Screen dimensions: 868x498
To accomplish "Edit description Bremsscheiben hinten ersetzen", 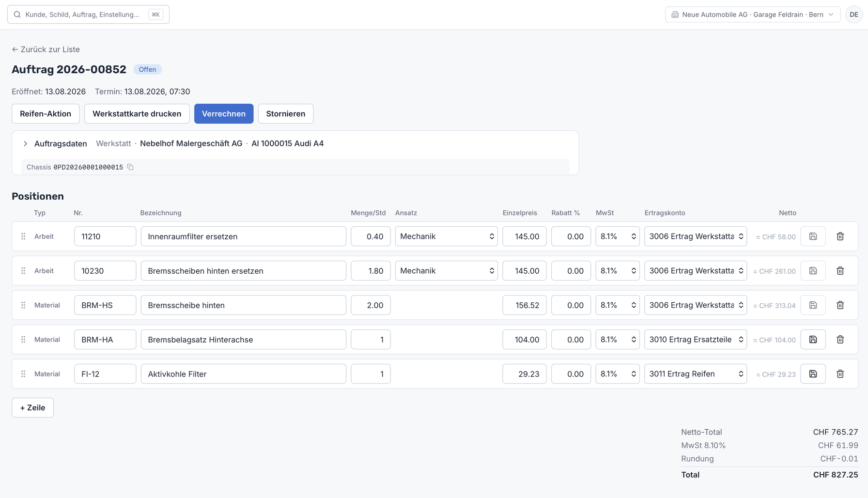I will (244, 271).
